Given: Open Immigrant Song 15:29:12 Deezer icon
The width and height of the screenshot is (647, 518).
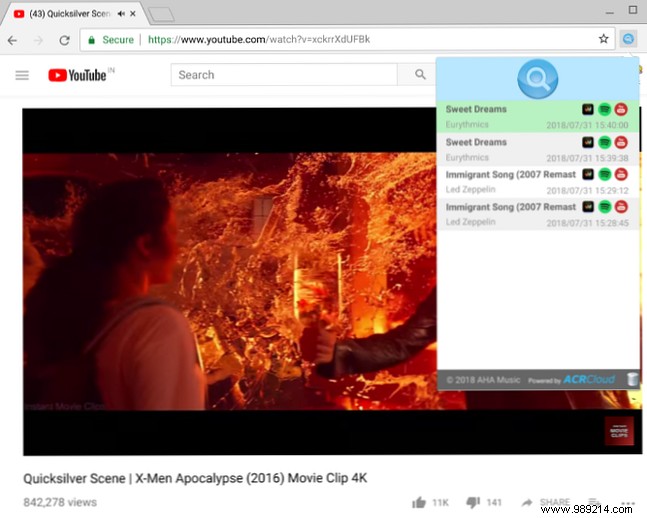Looking at the screenshot, I should pos(588,174).
